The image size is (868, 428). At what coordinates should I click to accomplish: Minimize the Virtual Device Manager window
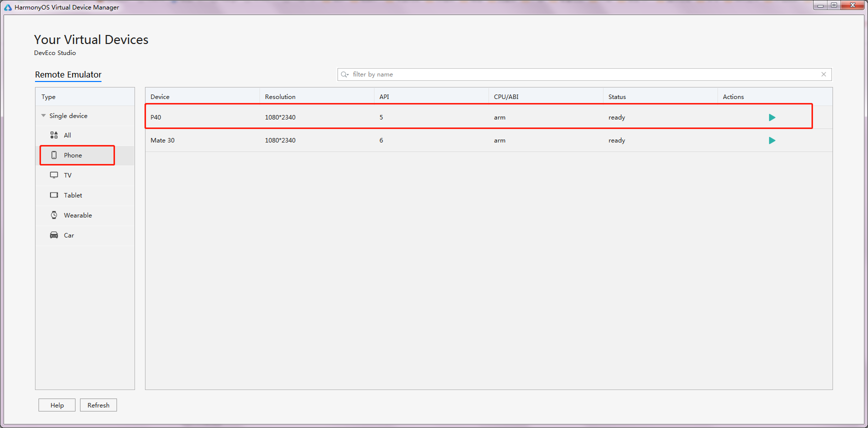coord(820,5)
